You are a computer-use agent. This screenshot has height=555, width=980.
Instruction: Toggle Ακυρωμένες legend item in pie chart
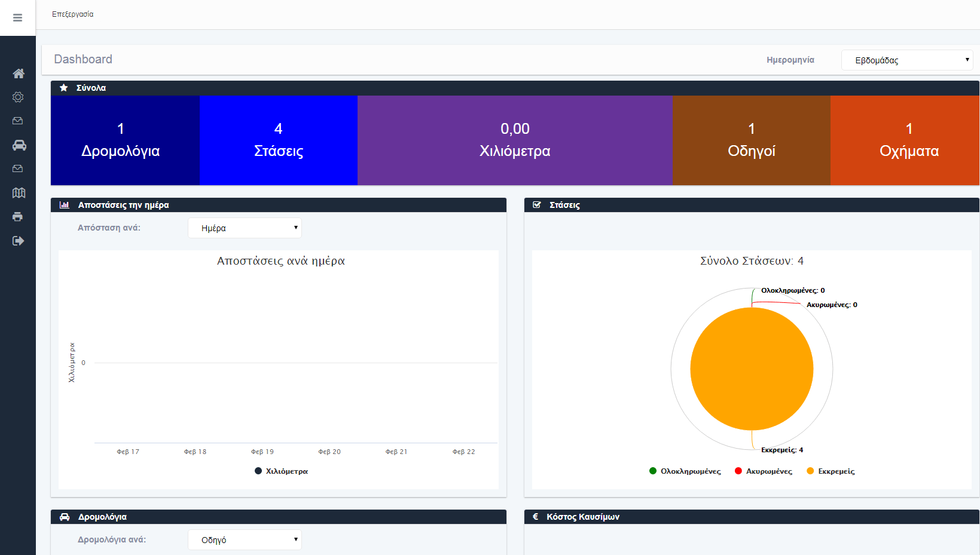(x=764, y=471)
